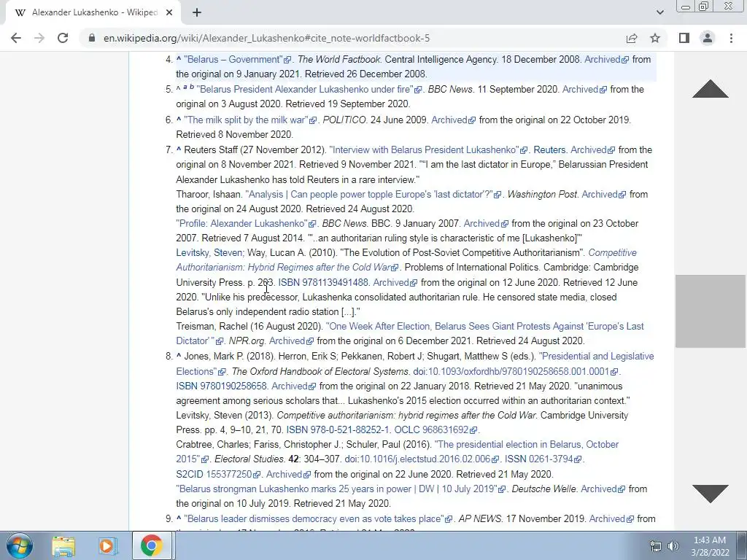Bookmark this page with star icon

(x=655, y=38)
